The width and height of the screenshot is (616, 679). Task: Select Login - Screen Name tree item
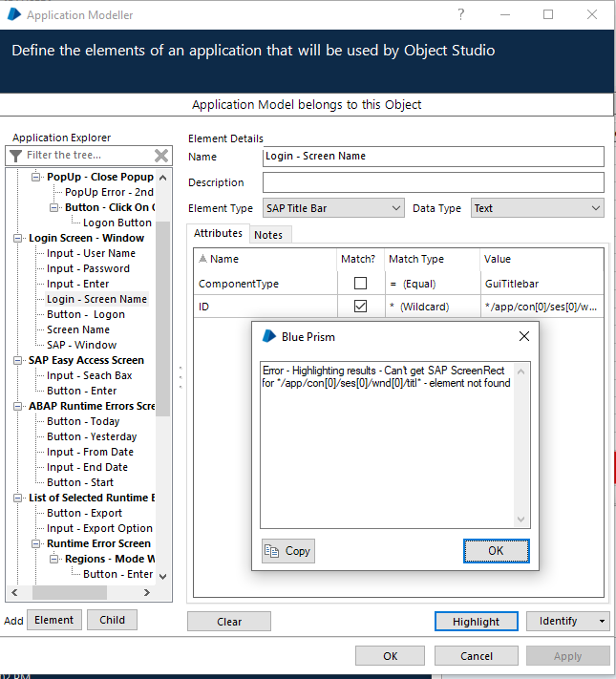pyautogui.click(x=97, y=299)
